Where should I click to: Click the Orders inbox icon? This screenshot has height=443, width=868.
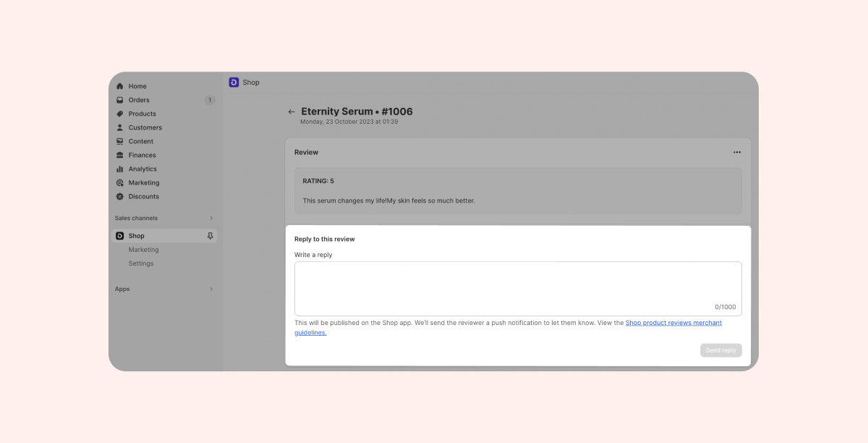(120, 100)
